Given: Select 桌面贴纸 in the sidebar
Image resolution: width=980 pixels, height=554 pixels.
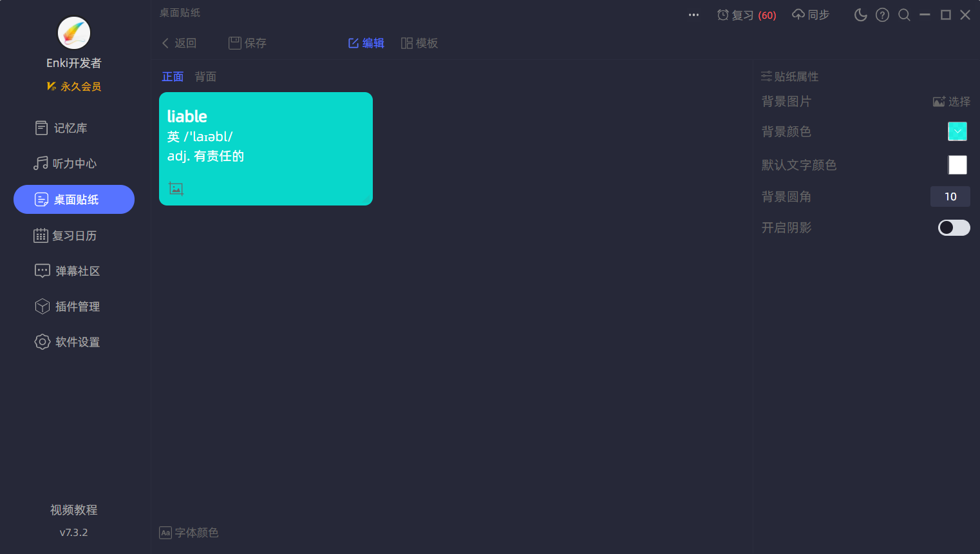Looking at the screenshot, I should (x=74, y=200).
